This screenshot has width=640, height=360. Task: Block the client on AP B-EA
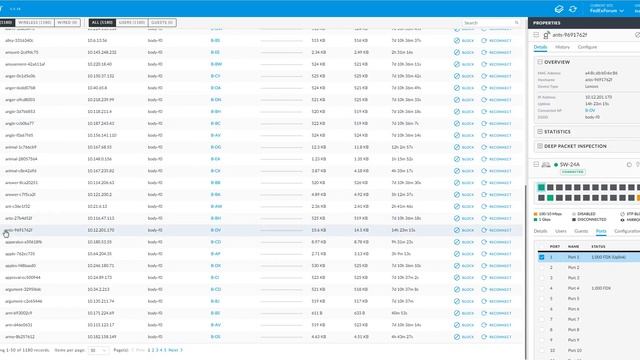coord(464,159)
